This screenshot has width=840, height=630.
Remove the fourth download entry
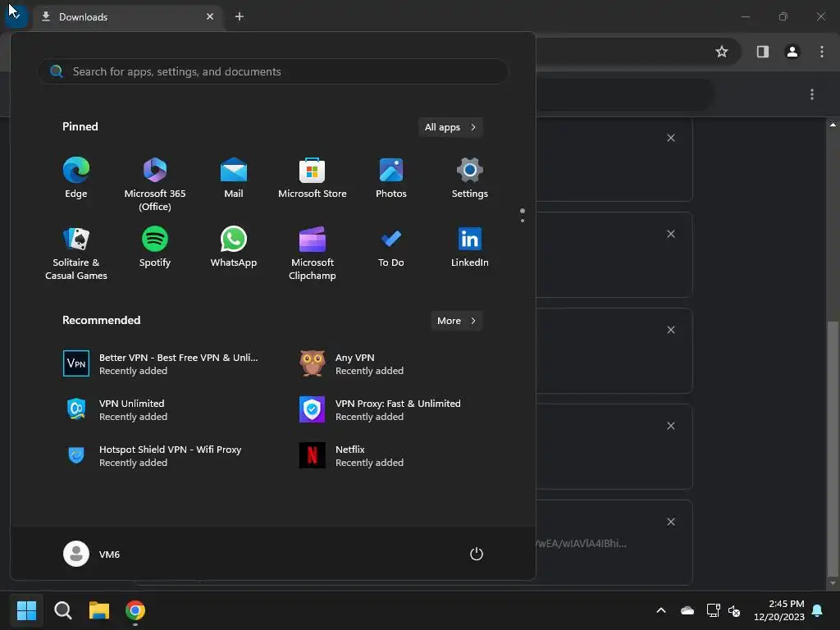coord(671,426)
